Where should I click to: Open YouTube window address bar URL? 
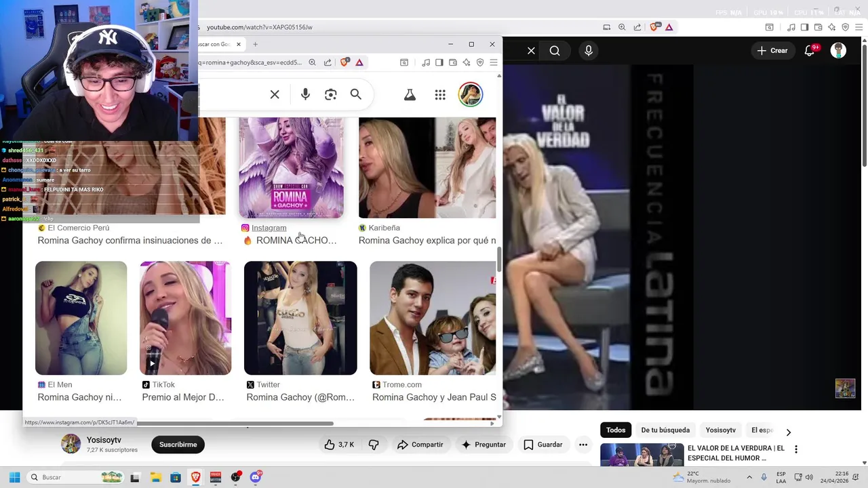[x=259, y=27]
